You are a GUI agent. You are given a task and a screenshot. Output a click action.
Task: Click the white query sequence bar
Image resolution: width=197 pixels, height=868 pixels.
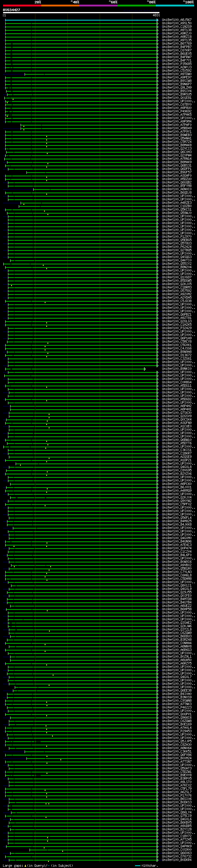[81, 12]
